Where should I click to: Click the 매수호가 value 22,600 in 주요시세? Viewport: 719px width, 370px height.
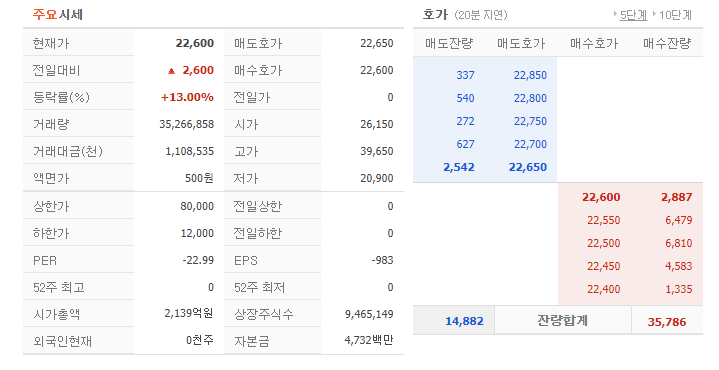377,70
